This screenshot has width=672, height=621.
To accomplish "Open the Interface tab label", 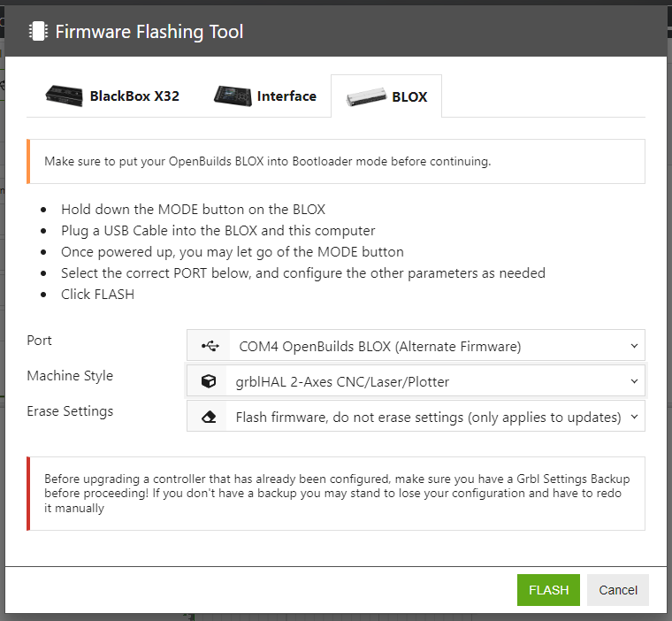I will click(x=286, y=96).
